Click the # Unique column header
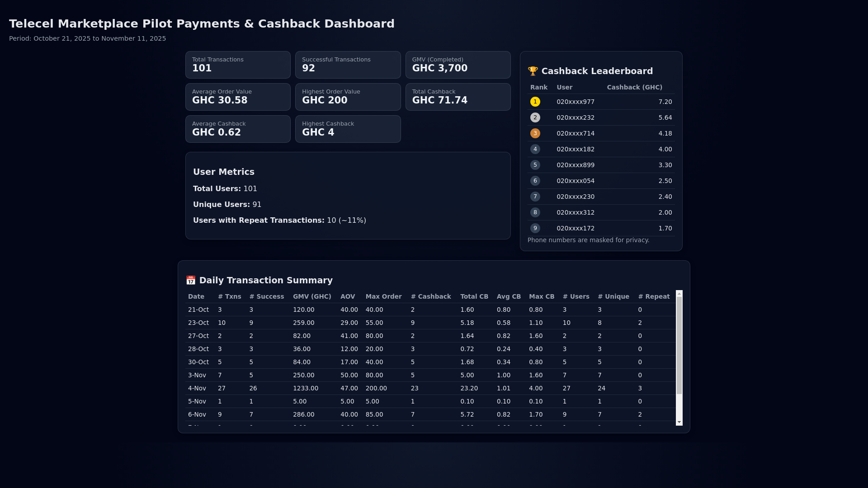 pos(613,296)
